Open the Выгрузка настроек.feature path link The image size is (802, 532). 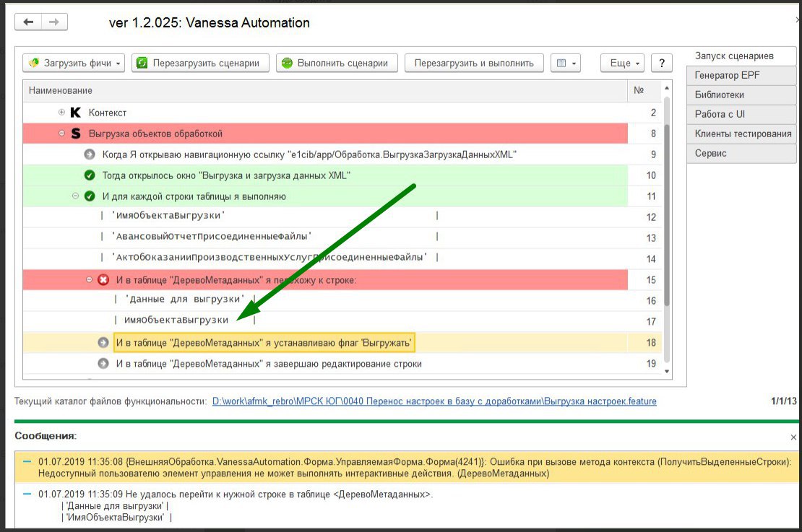[434, 401]
